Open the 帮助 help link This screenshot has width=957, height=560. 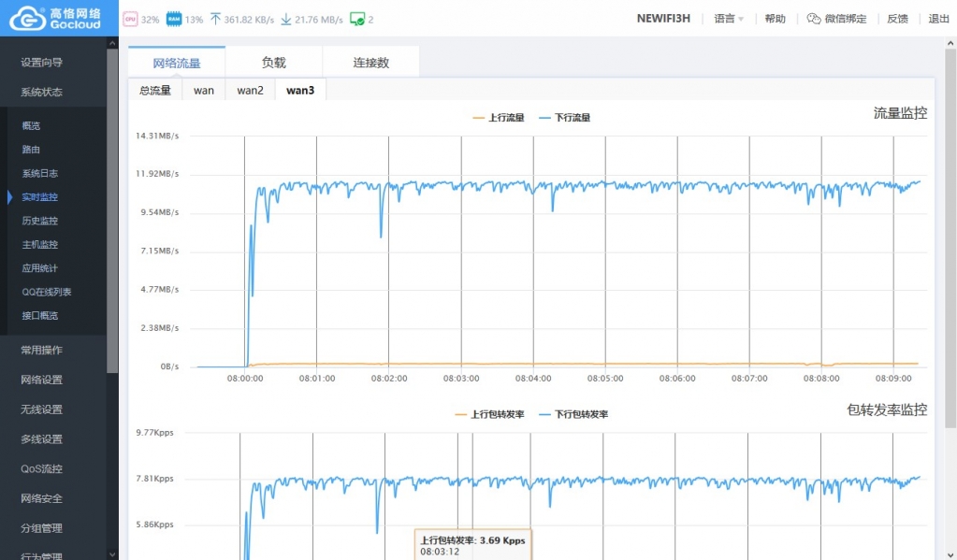tap(776, 19)
